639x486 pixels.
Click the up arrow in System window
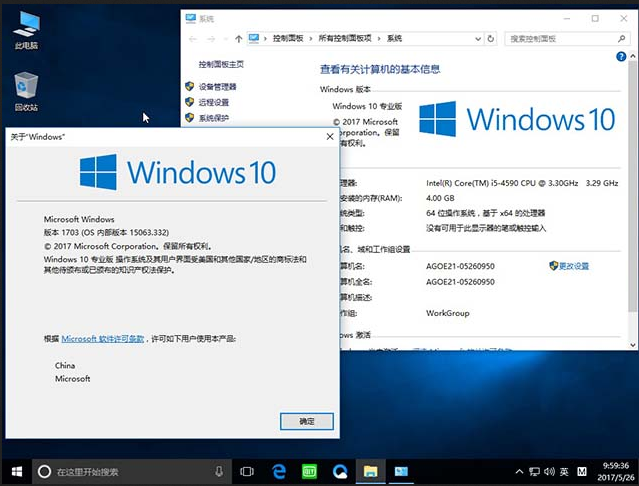coord(238,39)
